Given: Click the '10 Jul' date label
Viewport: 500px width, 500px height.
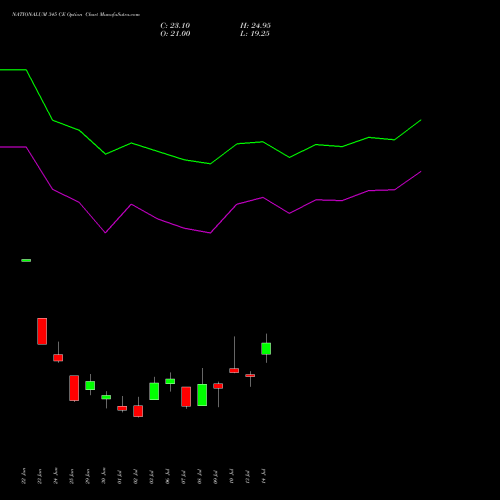Looking at the screenshot, I should [x=231, y=477].
